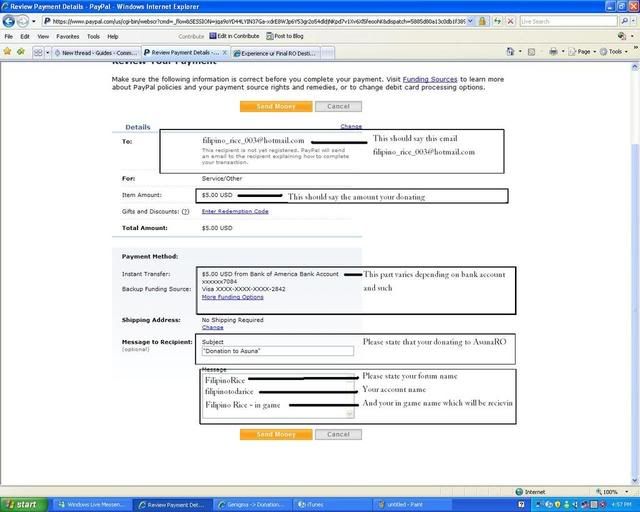
Task: Click Add to Favorites star-plus icon
Action: click(x=21, y=52)
